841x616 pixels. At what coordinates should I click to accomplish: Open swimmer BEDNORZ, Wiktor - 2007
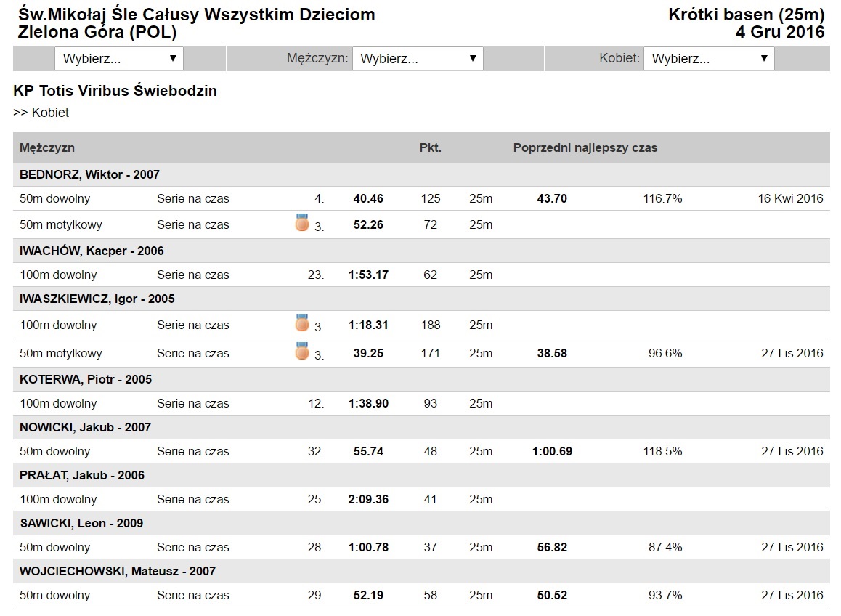tap(89, 174)
